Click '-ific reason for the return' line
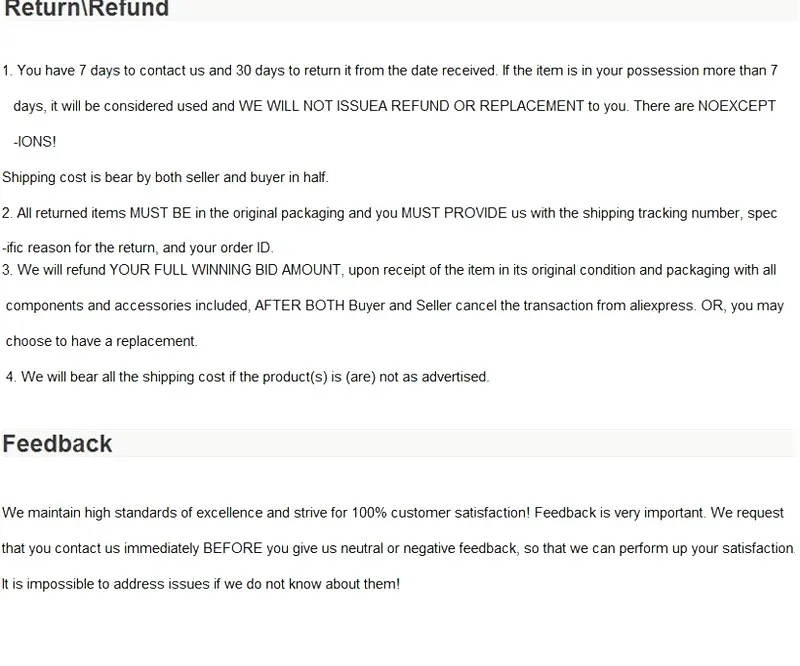The height and width of the screenshot is (666, 800). [x=138, y=248]
